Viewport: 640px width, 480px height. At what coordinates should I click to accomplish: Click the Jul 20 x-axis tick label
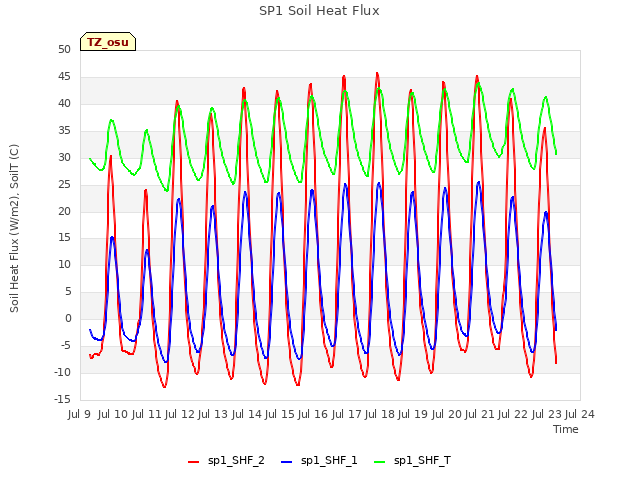[446, 414]
